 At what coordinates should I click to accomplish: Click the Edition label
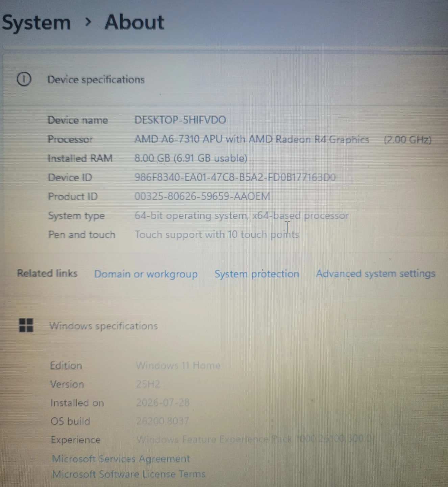click(66, 365)
